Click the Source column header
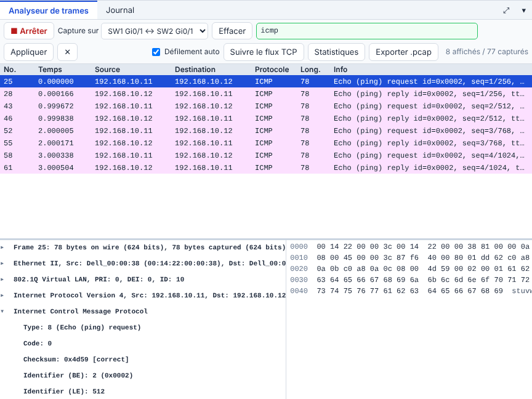Screen dimensions: 532x399 107,70
